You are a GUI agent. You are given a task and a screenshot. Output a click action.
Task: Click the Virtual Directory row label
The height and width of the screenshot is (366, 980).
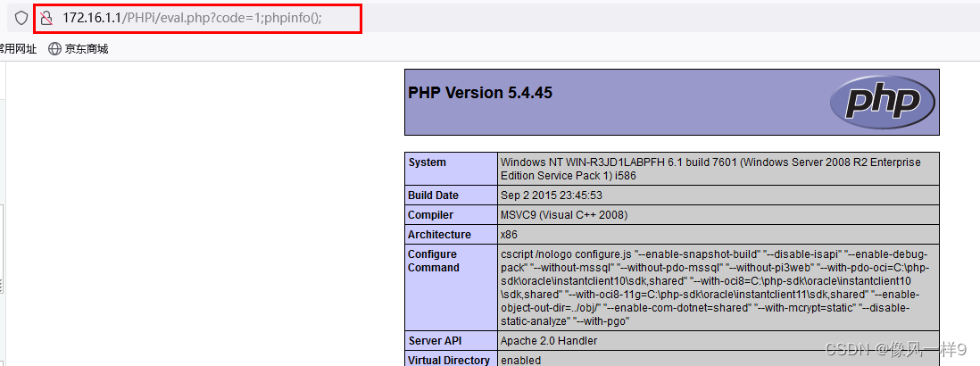pos(449,360)
